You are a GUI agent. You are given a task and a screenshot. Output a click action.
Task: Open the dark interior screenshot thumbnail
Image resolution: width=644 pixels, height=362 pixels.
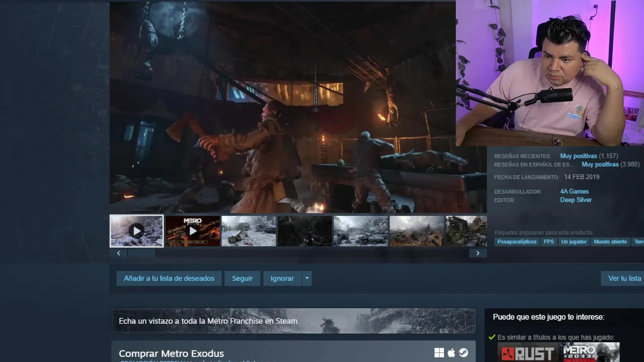click(305, 231)
